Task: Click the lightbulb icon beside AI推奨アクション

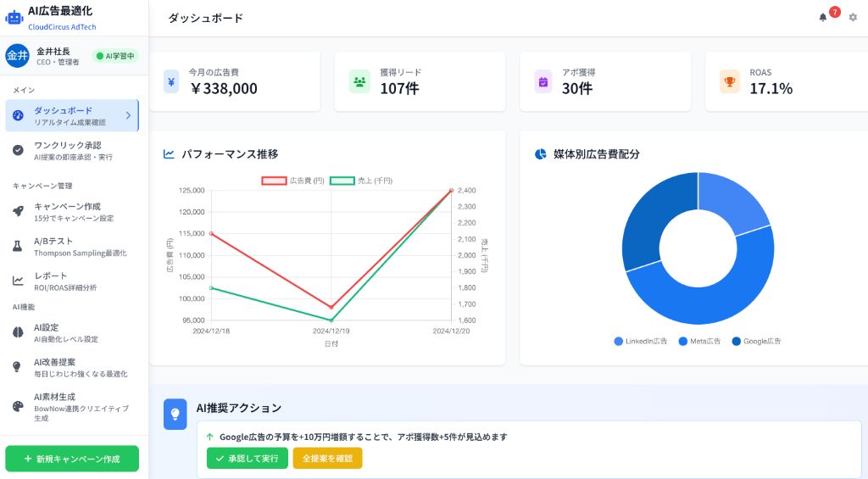Action: coord(175,414)
